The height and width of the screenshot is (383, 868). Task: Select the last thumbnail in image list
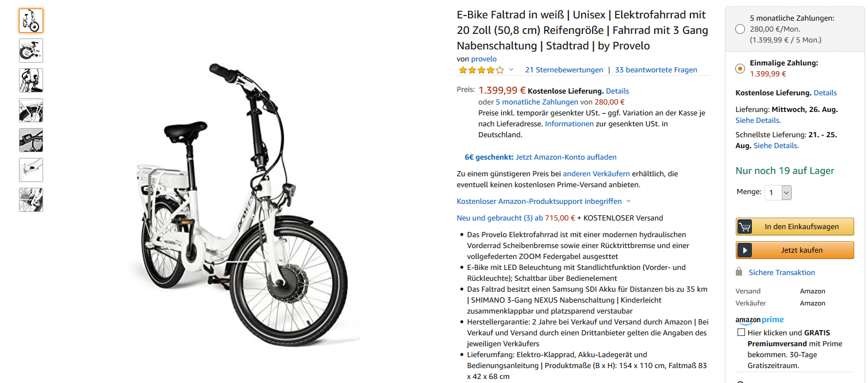(30, 200)
